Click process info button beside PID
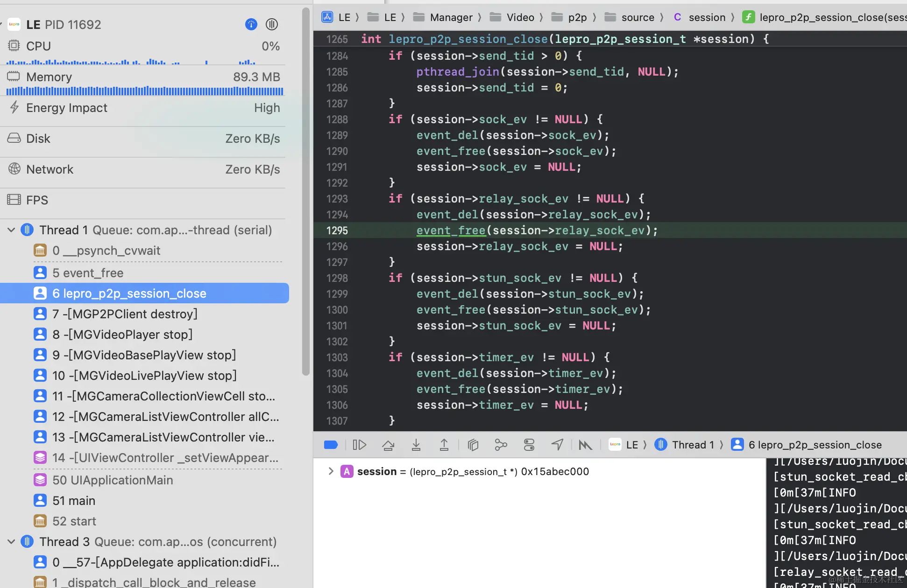Viewport: 907px width, 588px height. (251, 24)
